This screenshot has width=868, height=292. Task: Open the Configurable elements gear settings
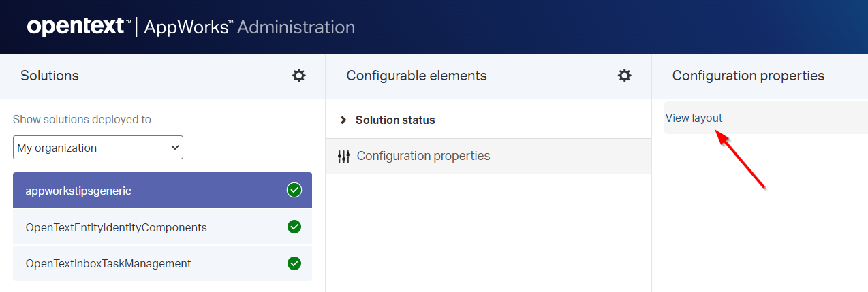(x=624, y=76)
